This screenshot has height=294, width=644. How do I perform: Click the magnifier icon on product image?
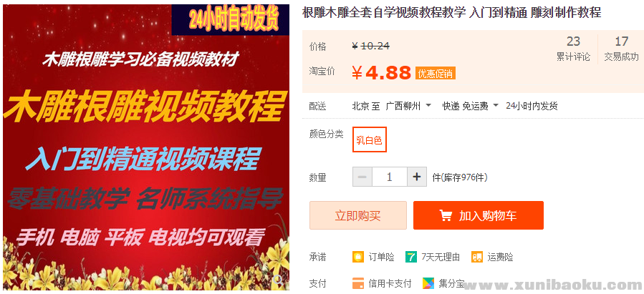[x=278, y=280]
